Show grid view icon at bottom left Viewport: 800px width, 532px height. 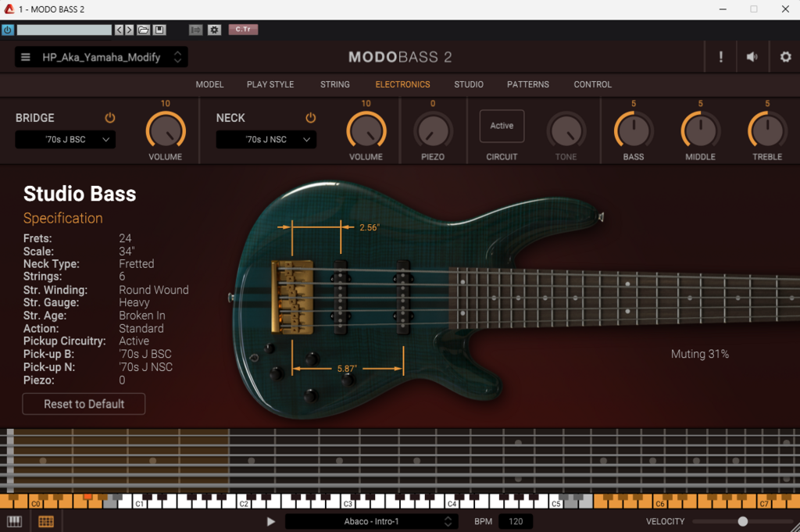pos(46,521)
